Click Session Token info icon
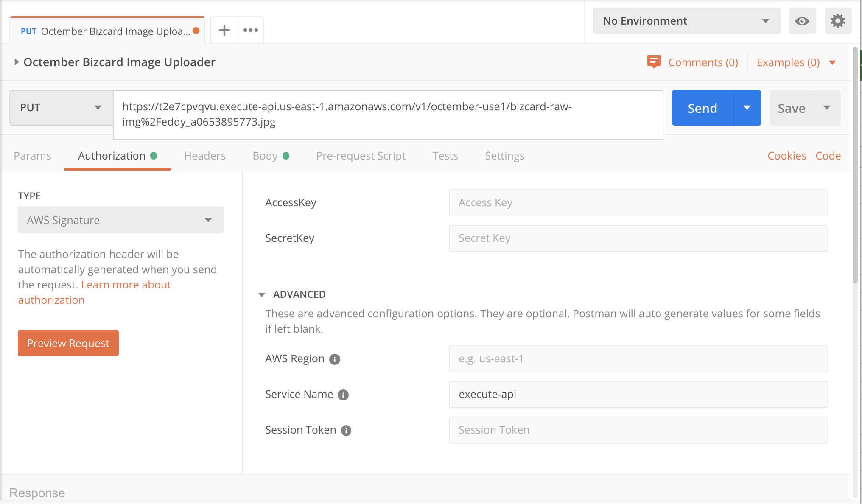Viewport: 862px width, 504px height. click(346, 431)
